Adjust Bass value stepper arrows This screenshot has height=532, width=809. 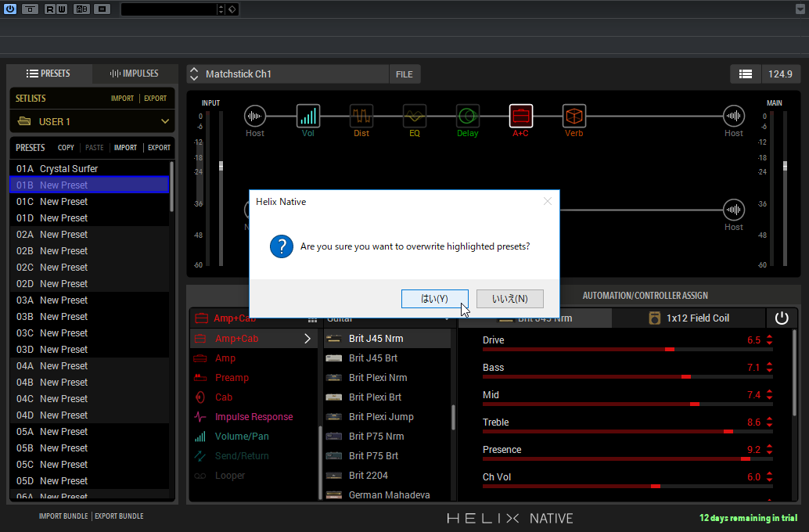coord(769,368)
